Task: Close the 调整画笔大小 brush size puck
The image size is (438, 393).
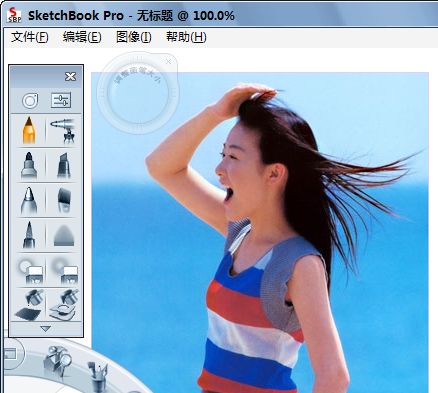Action: [168, 61]
